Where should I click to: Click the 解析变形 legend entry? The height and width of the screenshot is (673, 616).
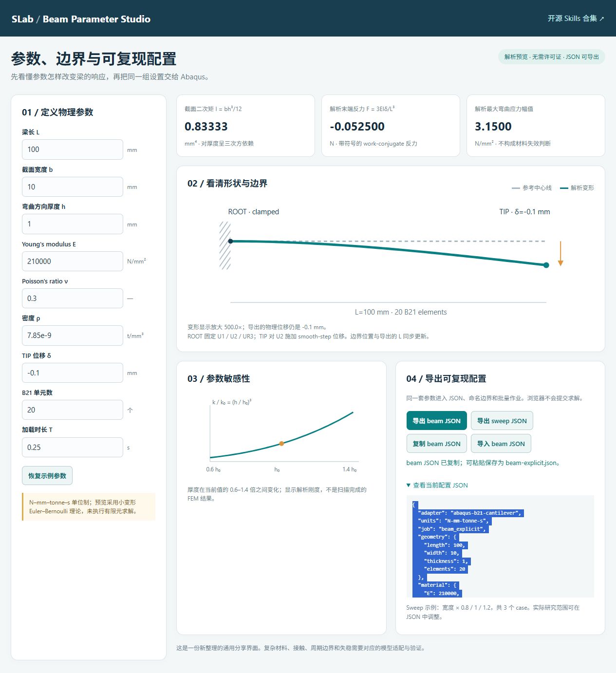coord(577,188)
